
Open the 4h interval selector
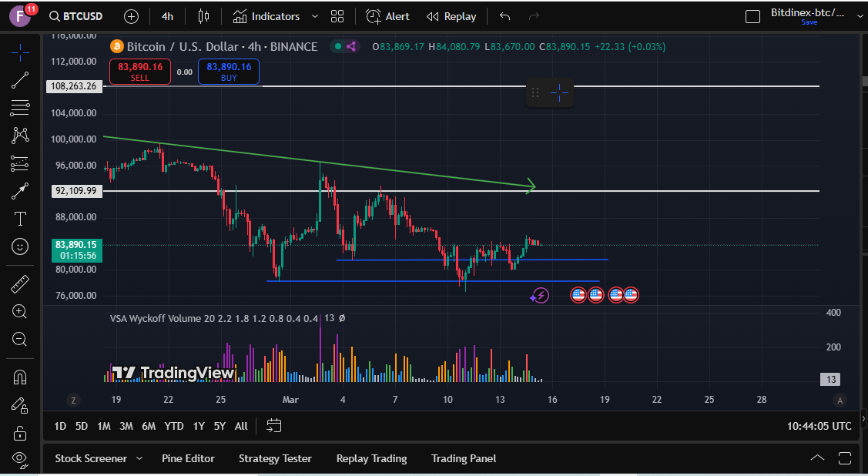167,17
